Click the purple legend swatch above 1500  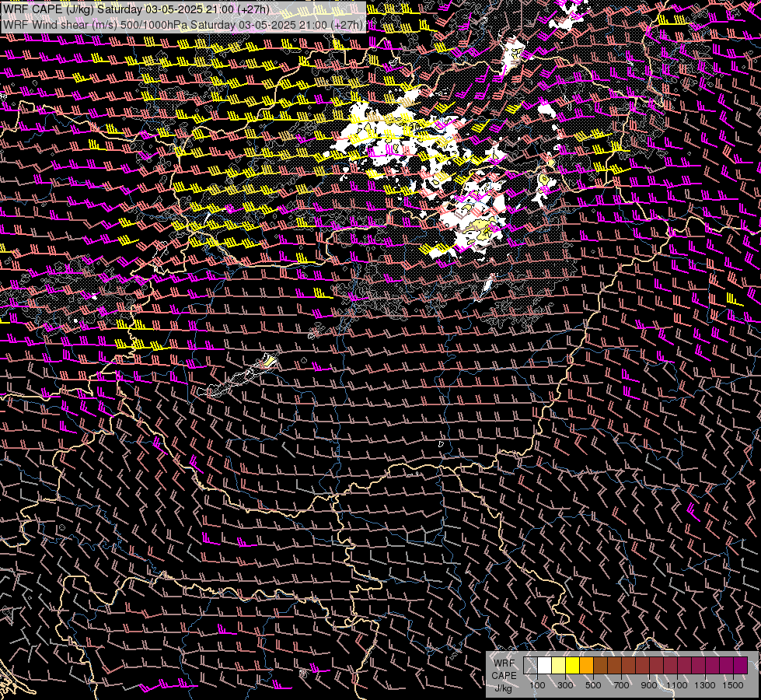pyautogui.click(x=741, y=665)
